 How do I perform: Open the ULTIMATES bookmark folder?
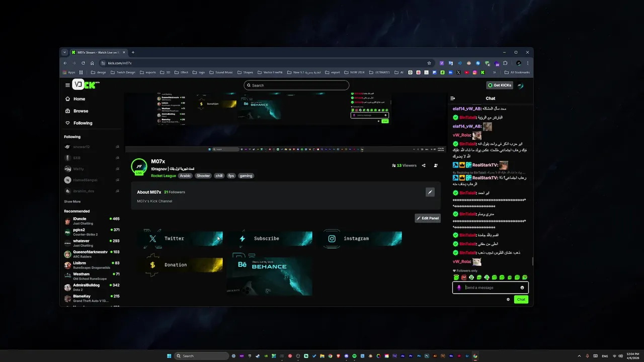coord(379,72)
